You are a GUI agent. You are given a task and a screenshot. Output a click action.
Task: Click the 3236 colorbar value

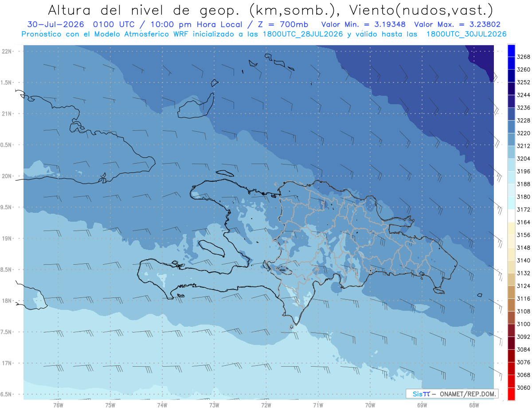(x=524, y=108)
